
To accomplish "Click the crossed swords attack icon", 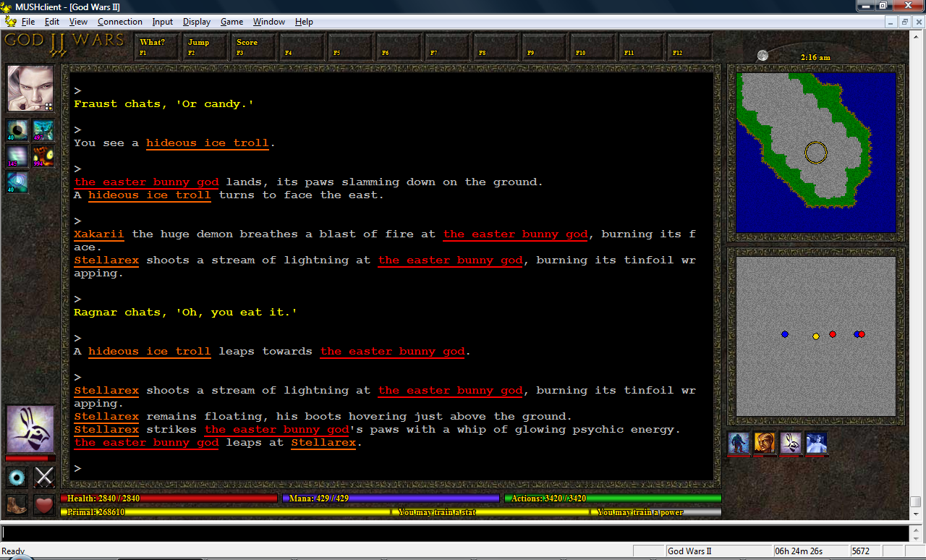I will 45,477.
